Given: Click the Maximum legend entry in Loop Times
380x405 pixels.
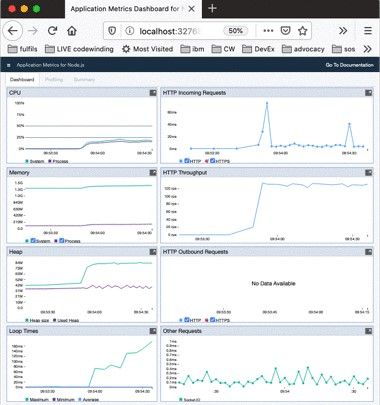Looking at the screenshot, I should click(37, 400).
